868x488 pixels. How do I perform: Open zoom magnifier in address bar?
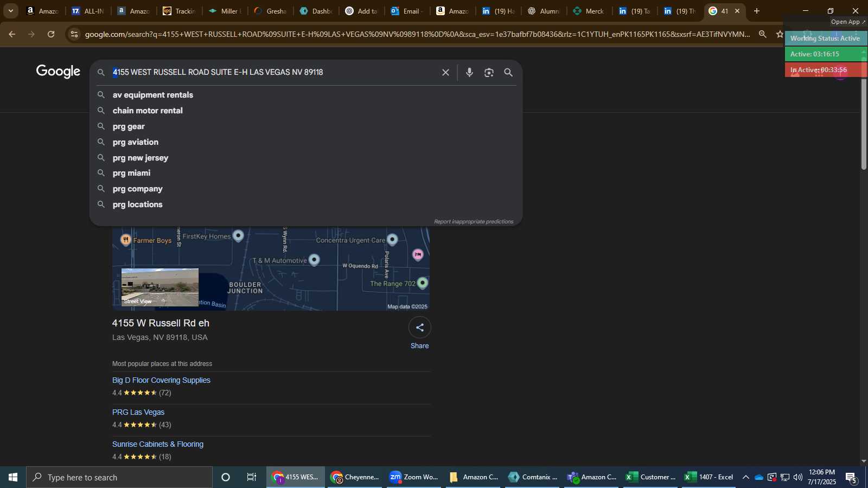point(762,34)
